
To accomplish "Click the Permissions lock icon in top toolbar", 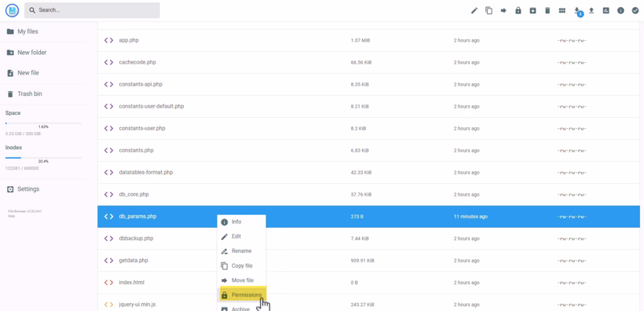I will click(518, 11).
